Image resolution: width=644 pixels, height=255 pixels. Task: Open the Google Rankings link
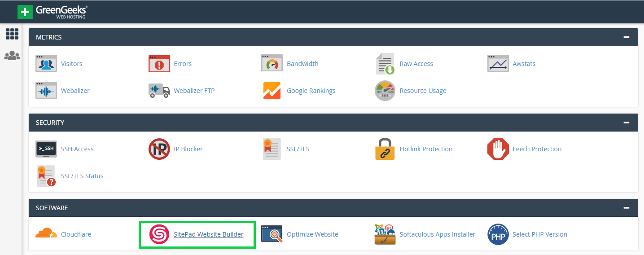(x=311, y=91)
